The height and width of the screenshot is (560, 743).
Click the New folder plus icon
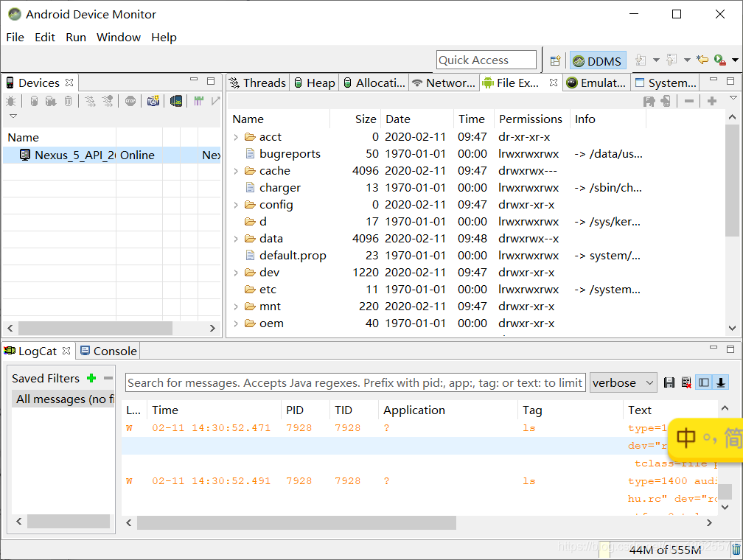(x=712, y=101)
